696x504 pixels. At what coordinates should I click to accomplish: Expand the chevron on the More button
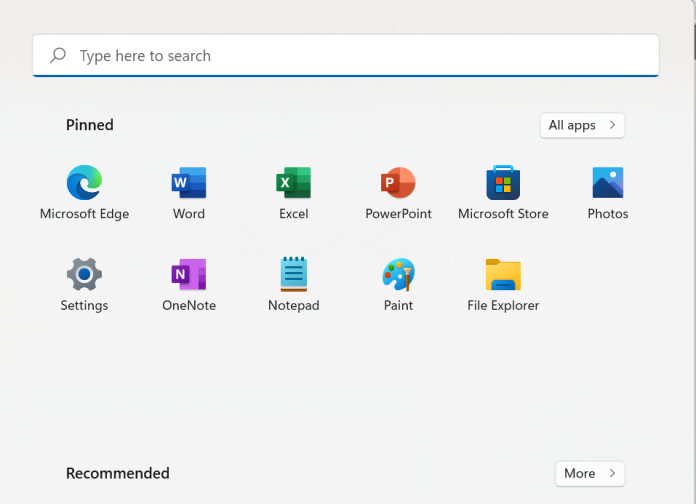click(x=612, y=473)
